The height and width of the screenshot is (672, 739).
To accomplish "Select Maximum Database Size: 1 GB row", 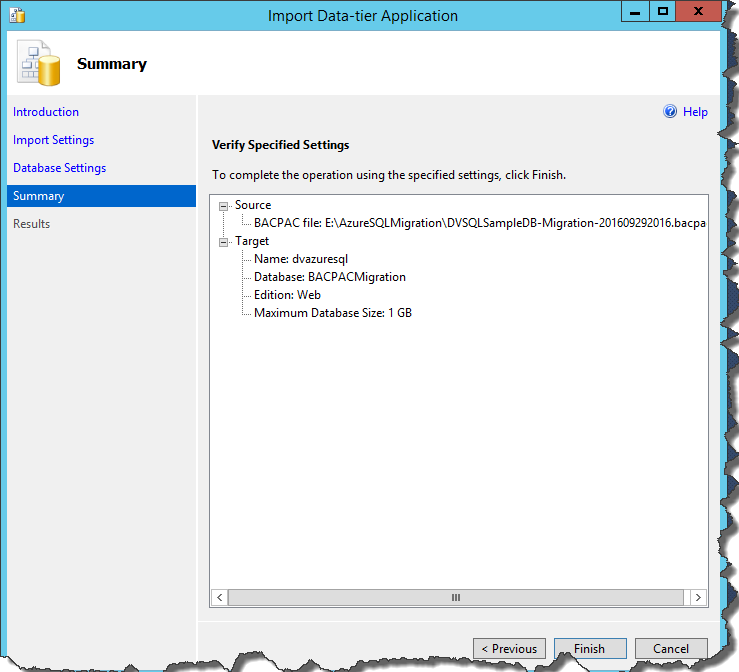I will pos(333,312).
